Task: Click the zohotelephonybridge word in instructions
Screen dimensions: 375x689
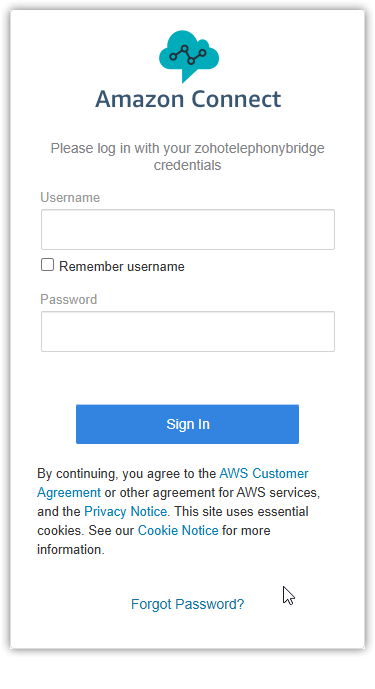Action: 259,148
